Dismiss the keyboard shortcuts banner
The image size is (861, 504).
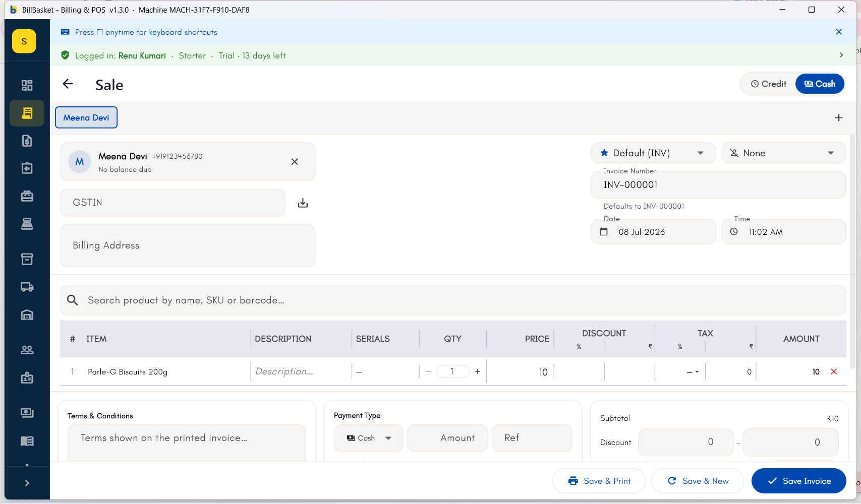point(839,32)
